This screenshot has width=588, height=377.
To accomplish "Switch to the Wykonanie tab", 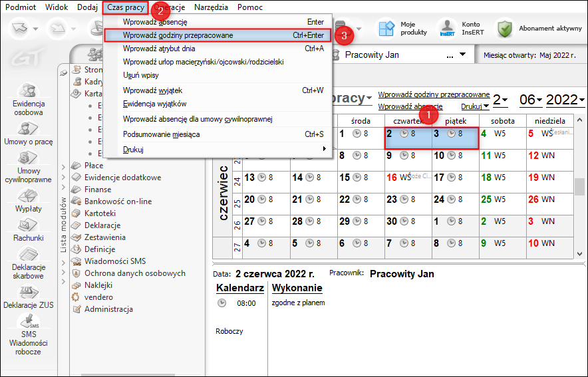I will tap(297, 288).
